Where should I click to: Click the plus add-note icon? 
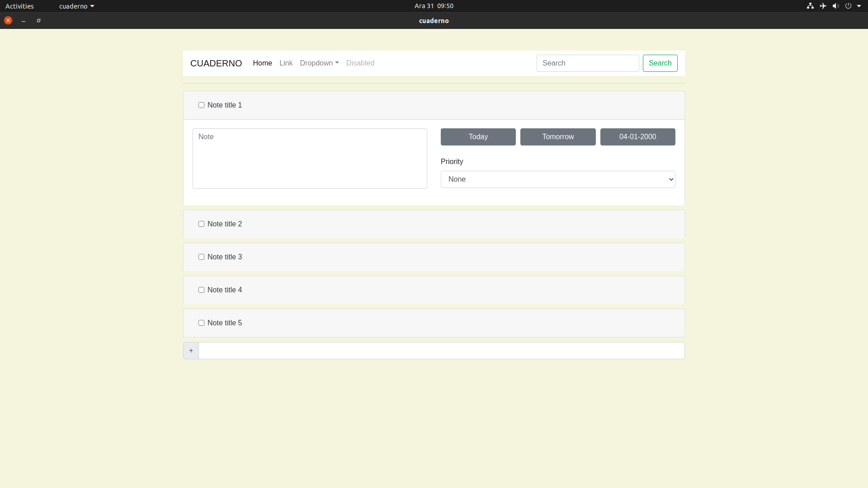coord(191,351)
